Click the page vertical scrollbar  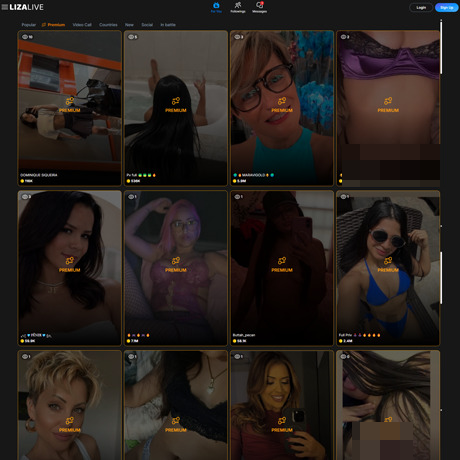pos(441,47)
